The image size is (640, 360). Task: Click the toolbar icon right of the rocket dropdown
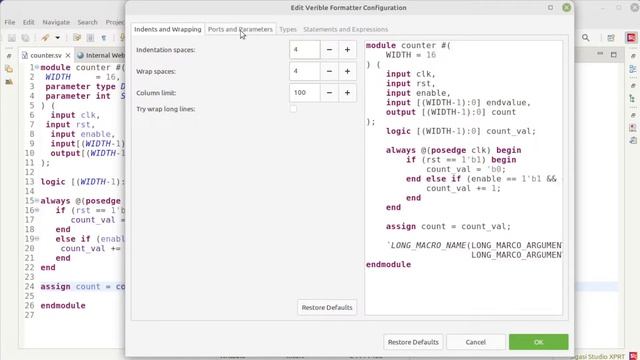[77, 38]
